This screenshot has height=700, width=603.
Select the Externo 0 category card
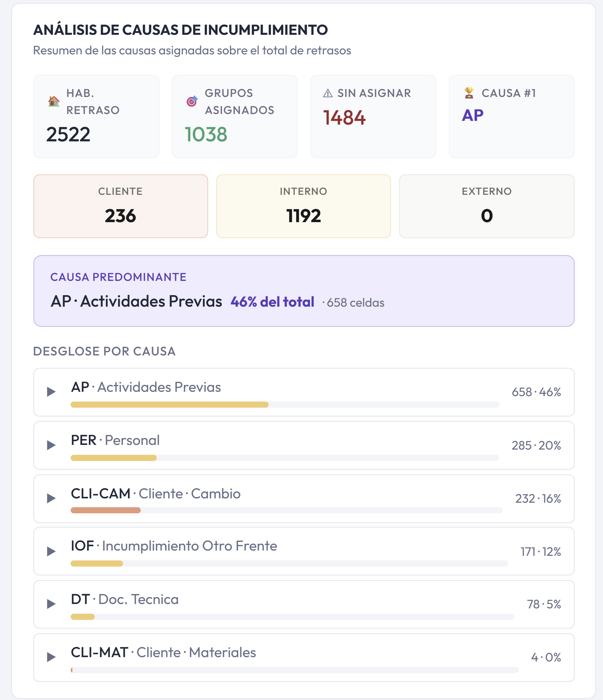487,206
